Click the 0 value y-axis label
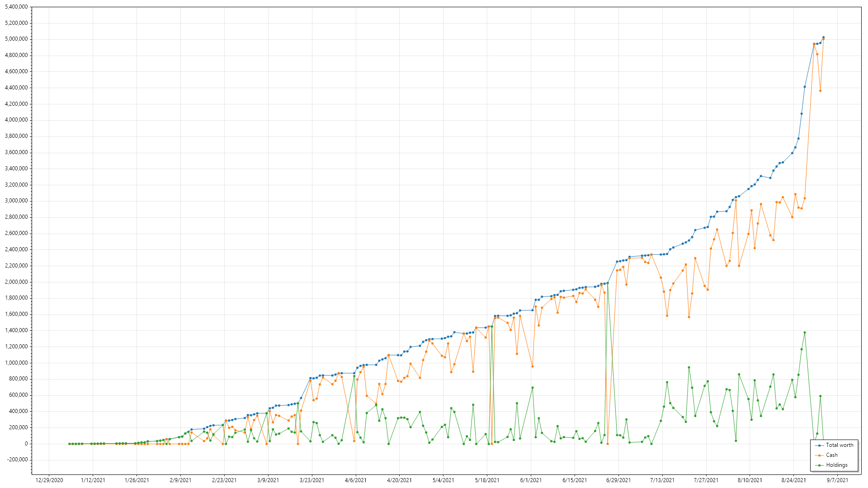868x488 pixels. 26,444
